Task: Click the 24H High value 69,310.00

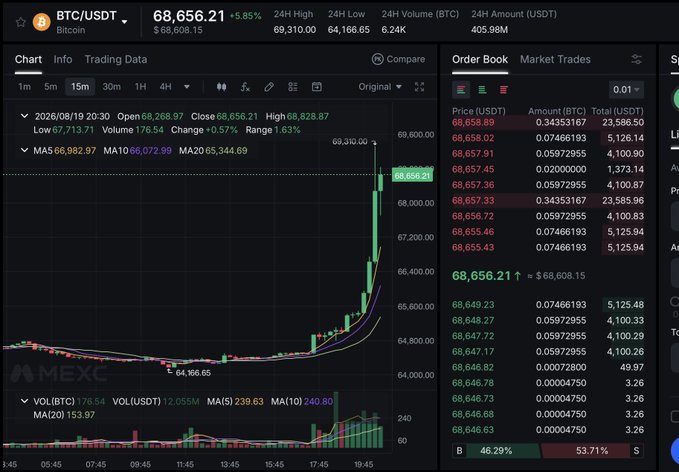Action: click(294, 30)
